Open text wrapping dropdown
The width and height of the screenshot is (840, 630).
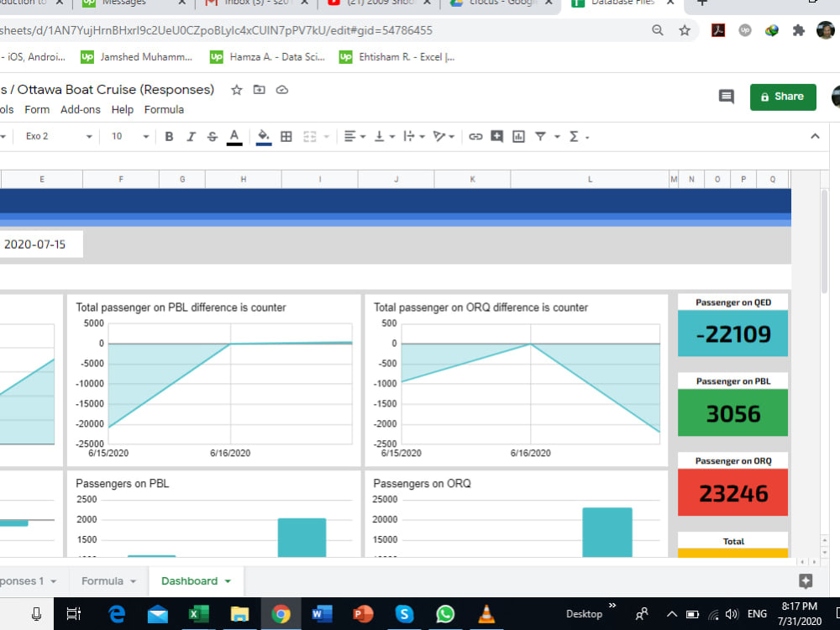(x=413, y=137)
